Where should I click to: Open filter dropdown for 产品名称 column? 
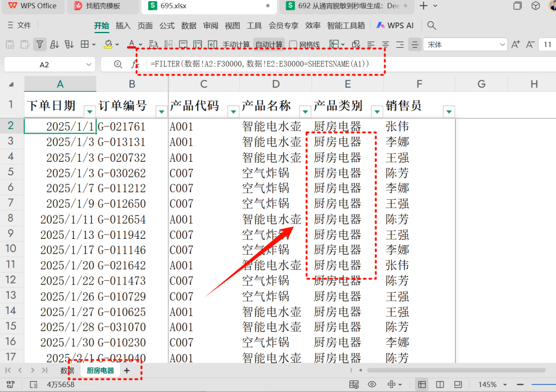click(305, 112)
